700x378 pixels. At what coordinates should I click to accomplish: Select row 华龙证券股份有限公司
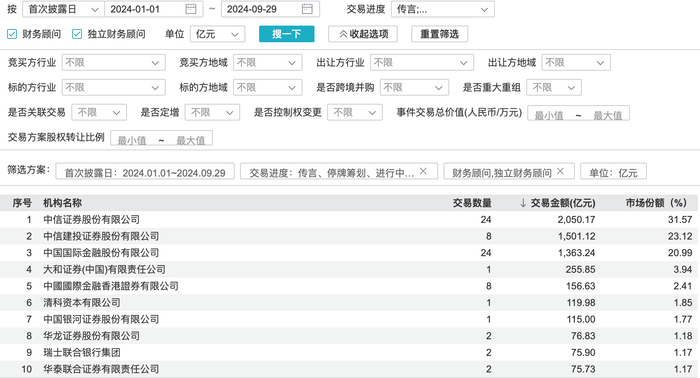(x=350, y=336)
